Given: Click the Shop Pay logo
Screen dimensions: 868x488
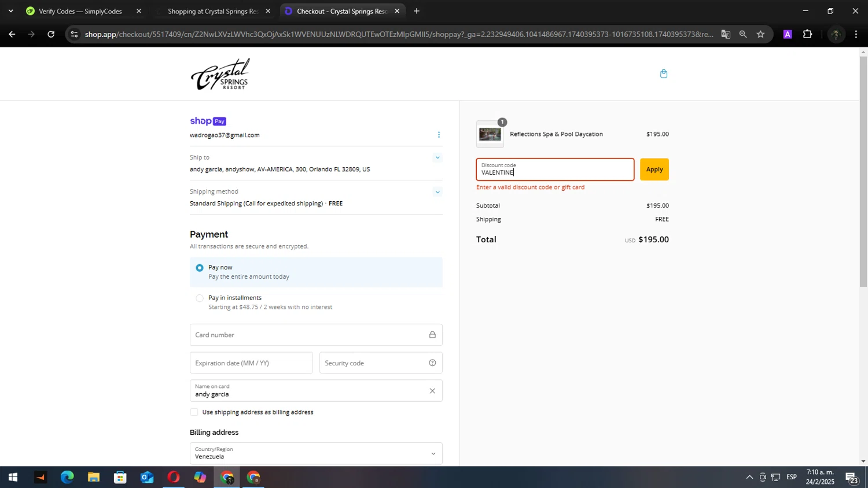Looking at the screenshot, I should [x=208, y=121].
